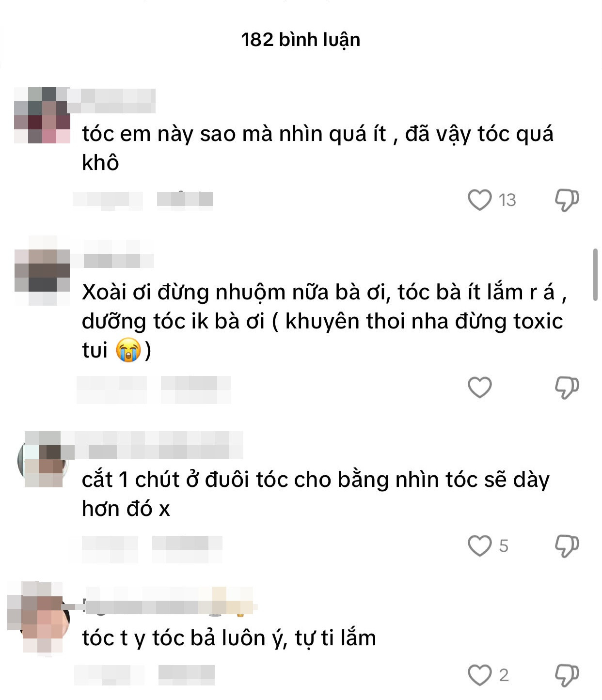Click the comments panel scrollbar

click(595, 275)
